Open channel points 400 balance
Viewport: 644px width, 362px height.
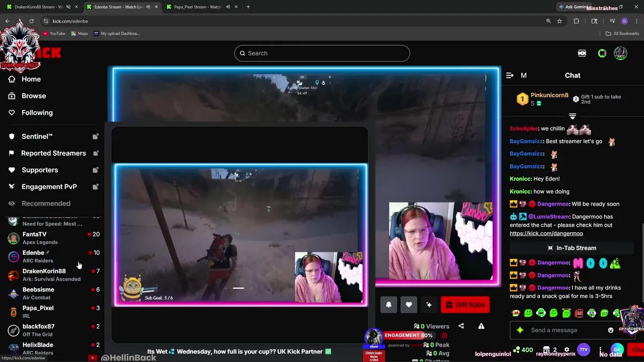point(523,350)
